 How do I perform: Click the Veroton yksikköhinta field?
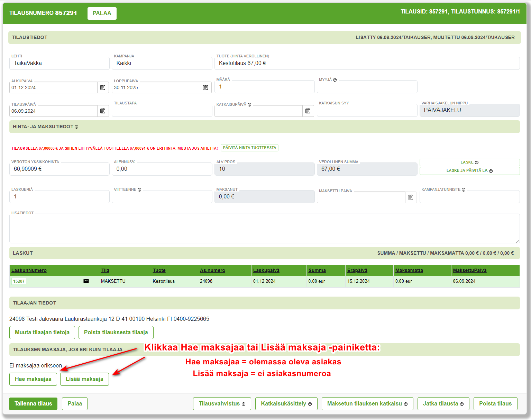pyautogui.click(x=59, y=169)
